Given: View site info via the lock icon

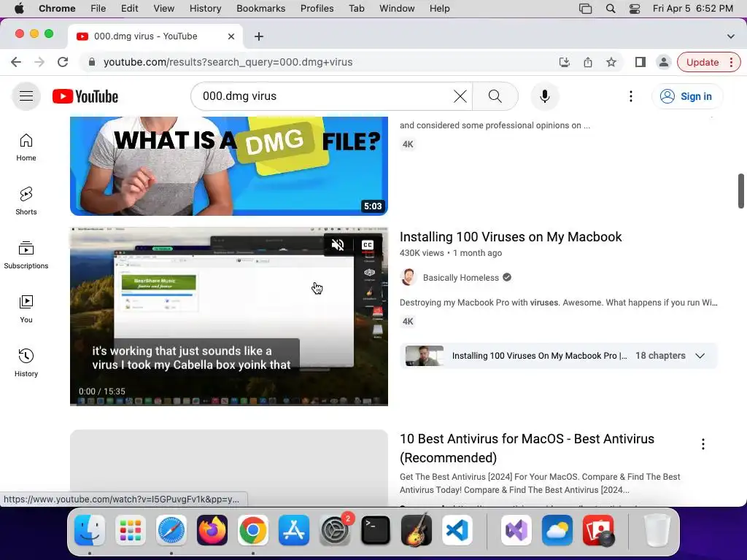Looking at the screenshot, I should pos(92,62).
